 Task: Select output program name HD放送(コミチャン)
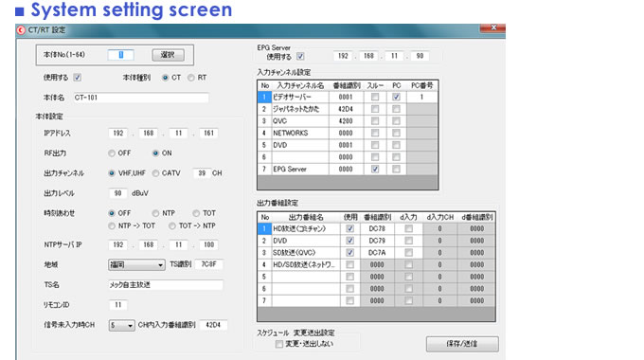[306, 228]
